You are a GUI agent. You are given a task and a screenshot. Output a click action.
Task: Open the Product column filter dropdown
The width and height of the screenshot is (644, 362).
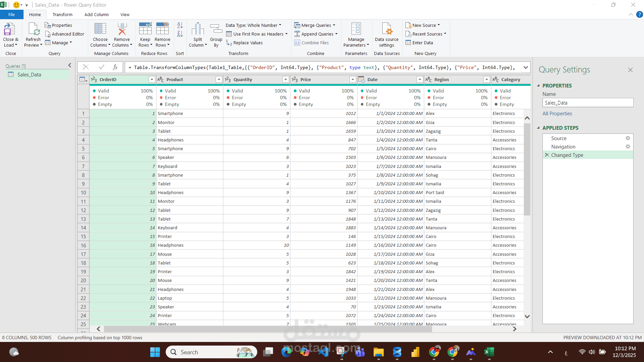tap(219, 79)
